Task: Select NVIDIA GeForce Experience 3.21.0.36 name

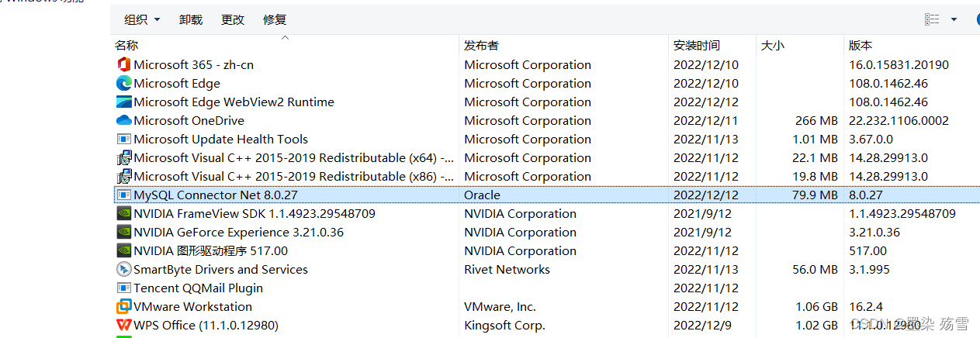Action: 238,232
